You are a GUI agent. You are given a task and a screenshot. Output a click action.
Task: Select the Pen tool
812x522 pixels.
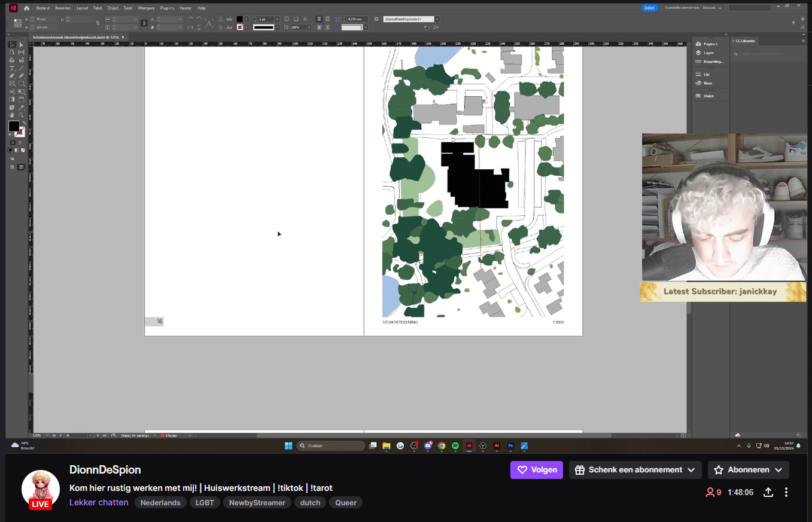(11, 76)
